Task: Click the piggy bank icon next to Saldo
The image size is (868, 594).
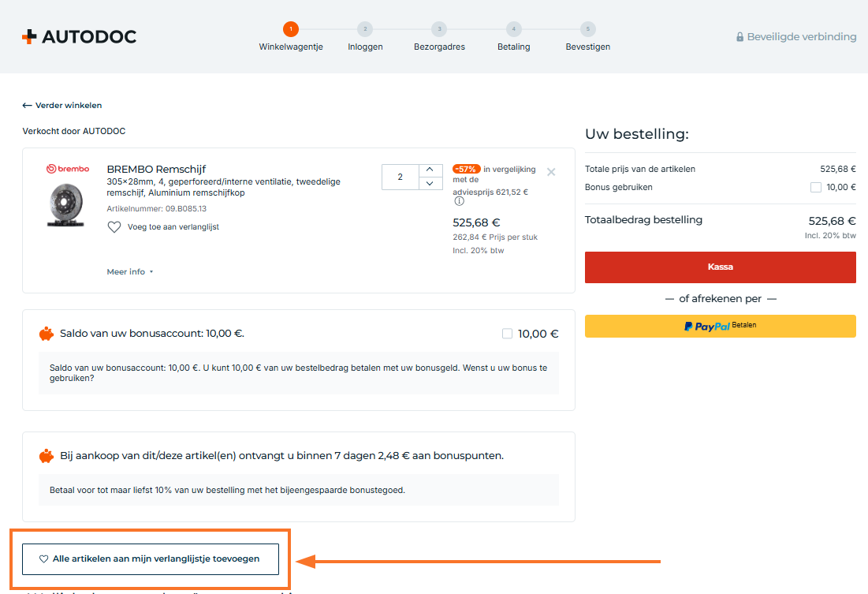Action: (46, 334)
